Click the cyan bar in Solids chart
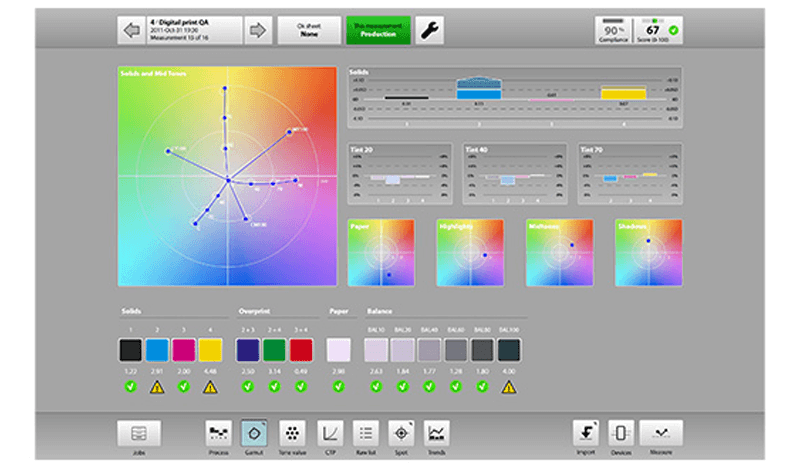The image size is (800, 470). click(479, 88)
